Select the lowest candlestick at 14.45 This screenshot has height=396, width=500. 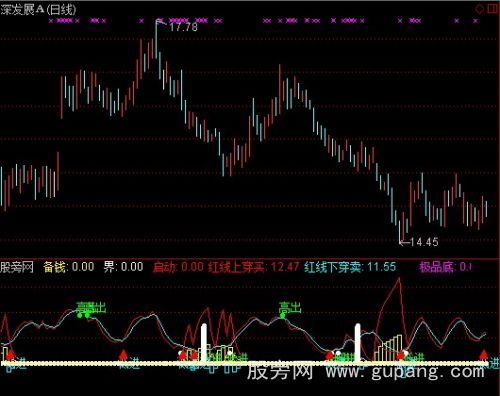click(400, 231)
